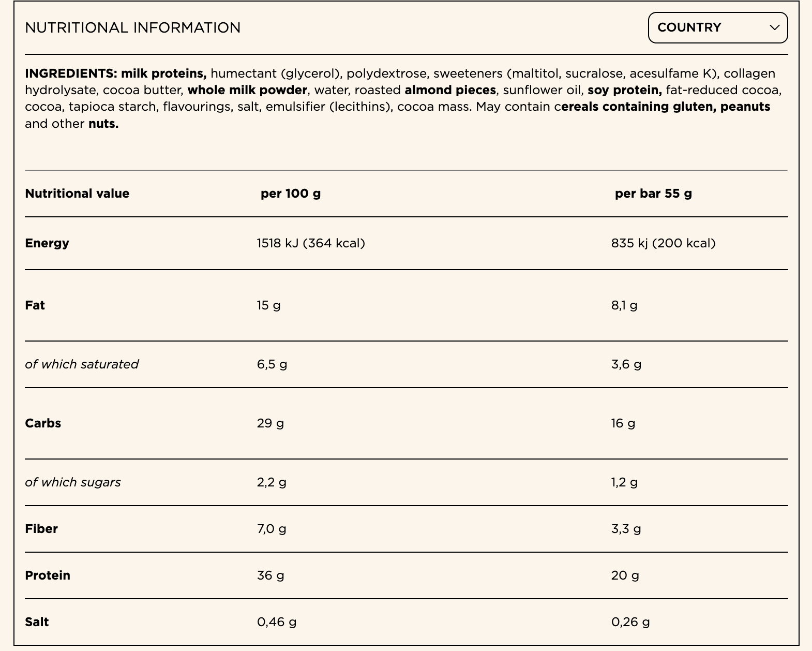
Task: Click the 'of which sugars' row label
Action: pyautogui.click(x=73, y=482)
